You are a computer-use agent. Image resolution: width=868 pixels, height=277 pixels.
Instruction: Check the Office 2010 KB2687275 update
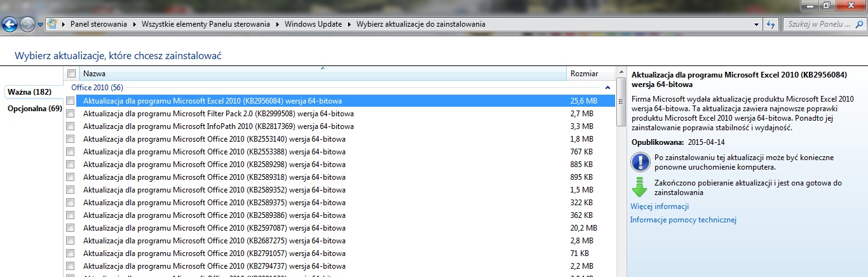coord(71,240)
